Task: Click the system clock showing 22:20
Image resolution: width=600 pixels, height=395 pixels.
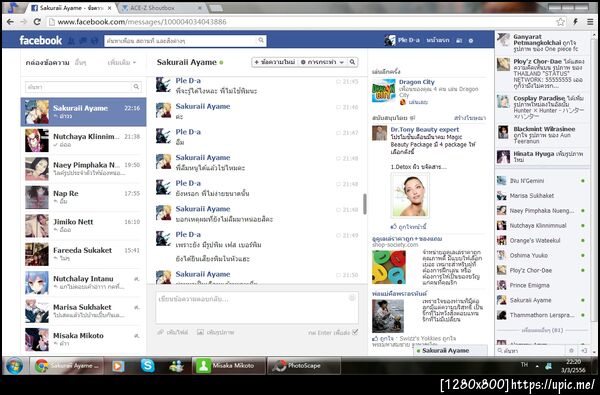Action: pyautogui.click(x=572, y=366)
